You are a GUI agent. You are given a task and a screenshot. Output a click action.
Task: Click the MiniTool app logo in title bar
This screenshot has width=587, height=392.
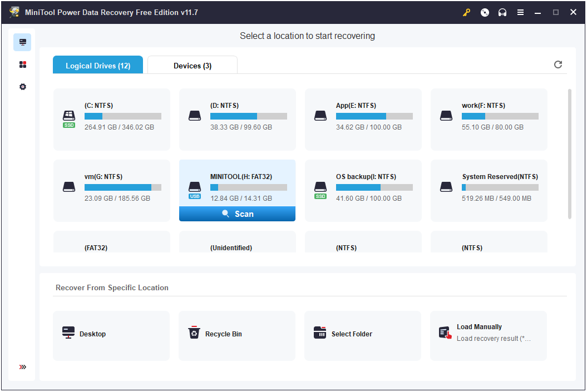[x=14, y=12]
